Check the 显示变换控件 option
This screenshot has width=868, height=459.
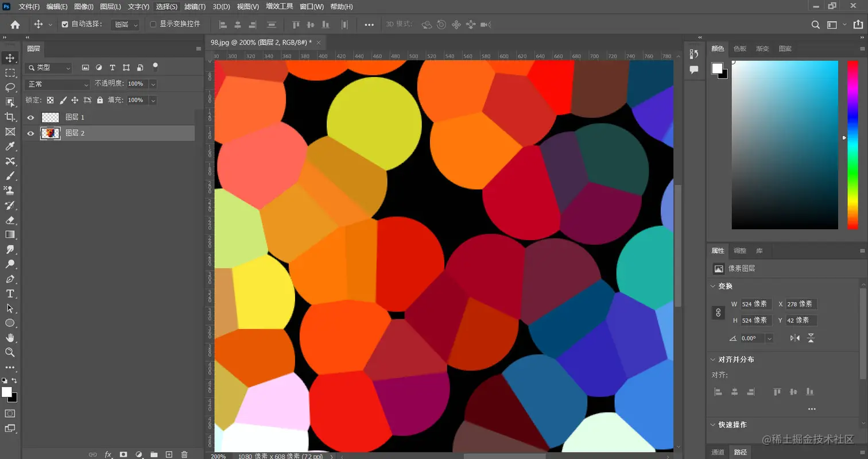point(152,25)
